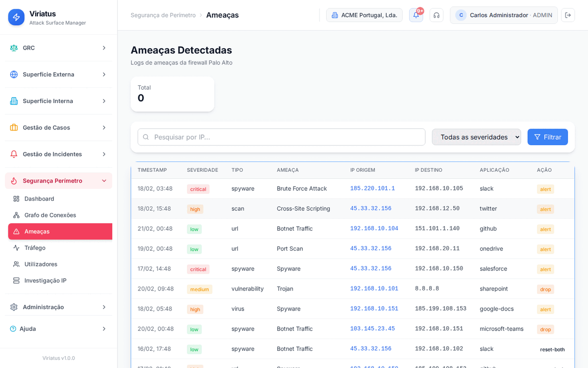Screen dimensions: 588x368
Task: Click the notifications bell icon
Action: [x=416, y=15]
